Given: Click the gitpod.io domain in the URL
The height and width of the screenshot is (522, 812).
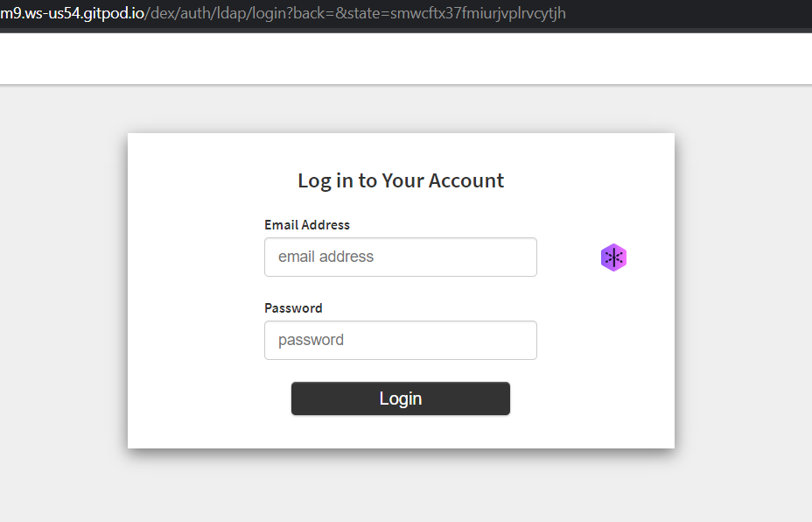Looking at the screenshot, I should click(112, 13).
